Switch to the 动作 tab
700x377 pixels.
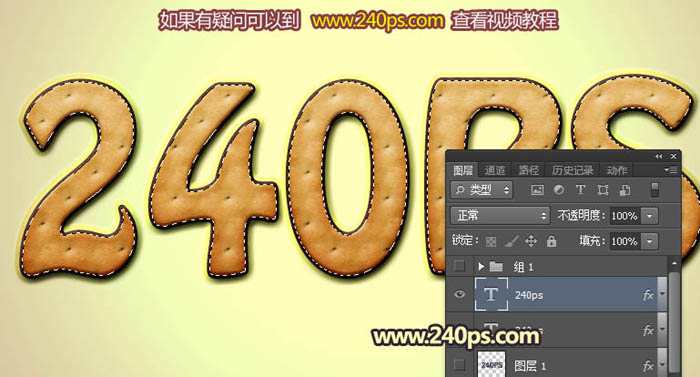617,170
